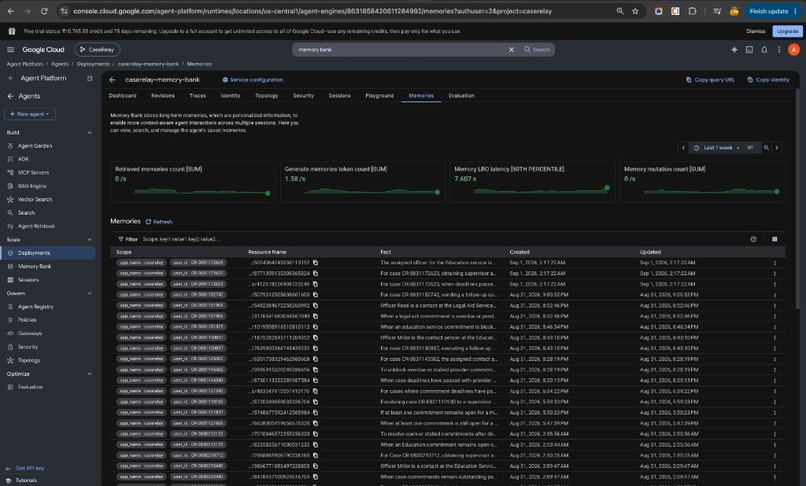Go back using the arrow beside caserelay-memory-bank

[112, 80]
